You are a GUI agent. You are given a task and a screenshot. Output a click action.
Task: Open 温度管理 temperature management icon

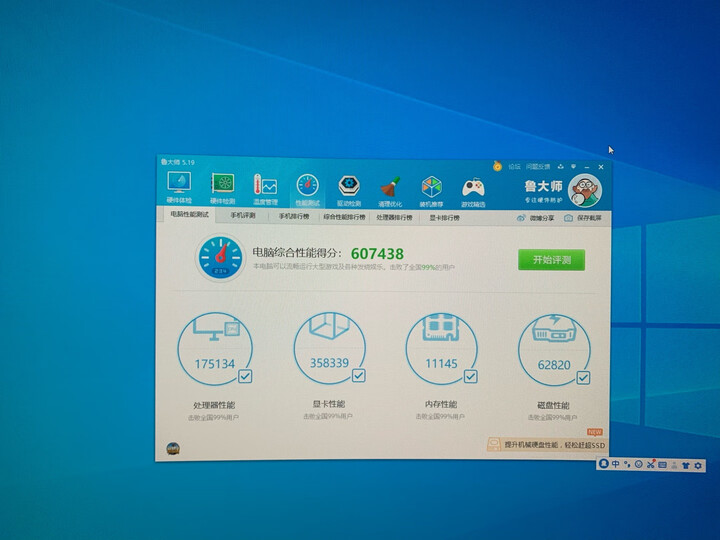click(x=264, y=188)
